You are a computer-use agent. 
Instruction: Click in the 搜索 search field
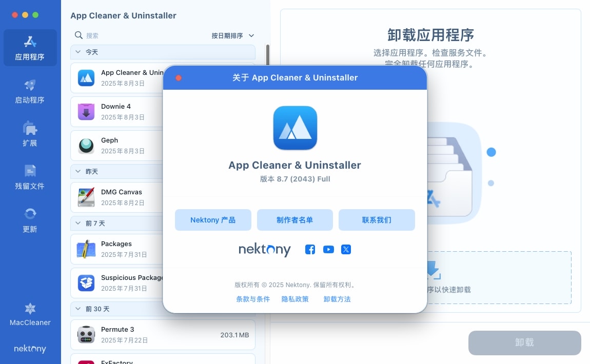click(x=139, y=35)
